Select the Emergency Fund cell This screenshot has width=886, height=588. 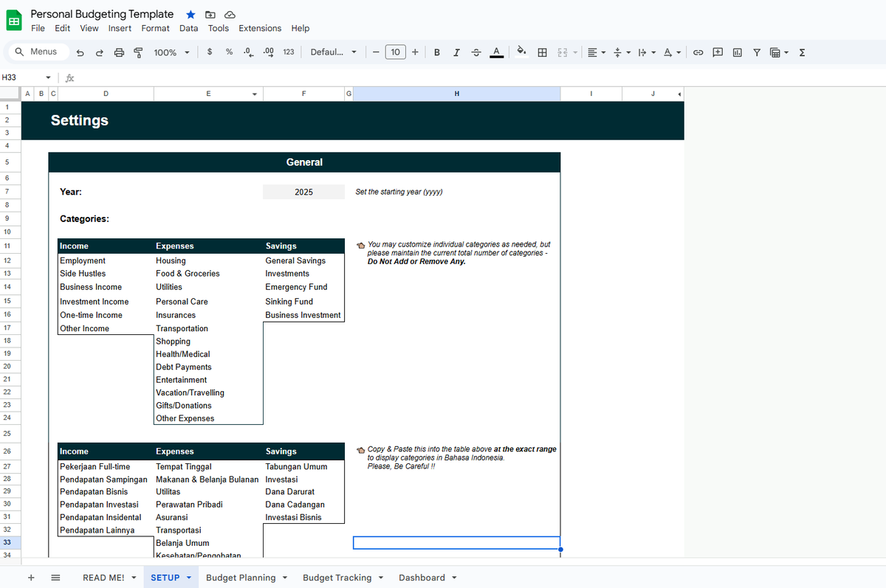tap(303, 287)
